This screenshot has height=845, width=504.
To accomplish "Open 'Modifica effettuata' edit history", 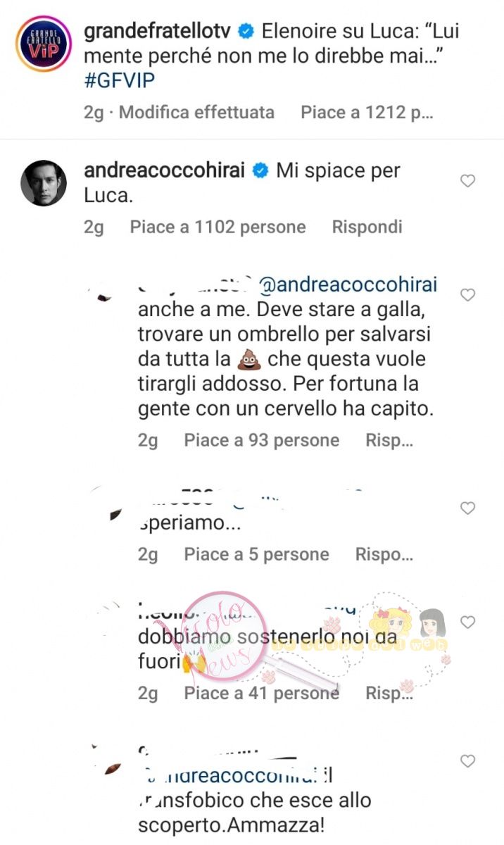I will pos(196,112).
